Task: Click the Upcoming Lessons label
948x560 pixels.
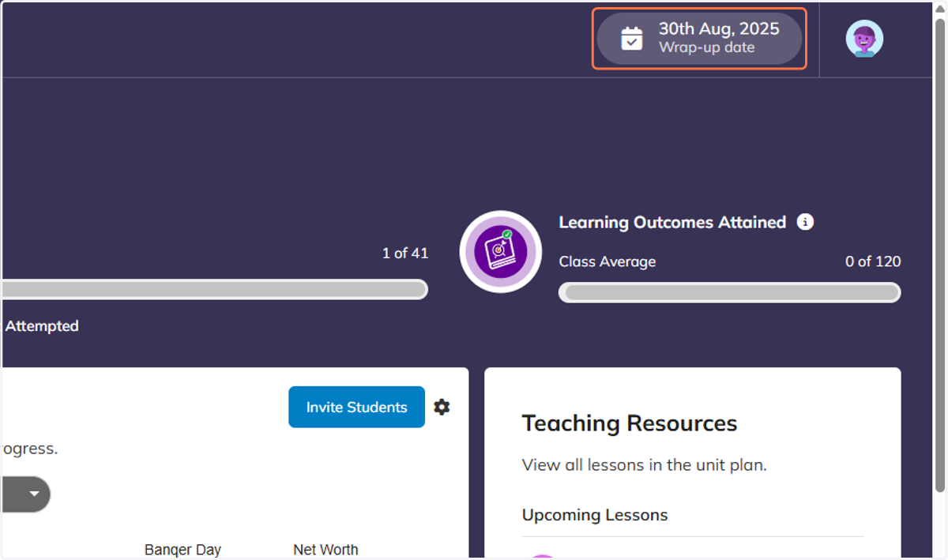Action: (595, 515)
